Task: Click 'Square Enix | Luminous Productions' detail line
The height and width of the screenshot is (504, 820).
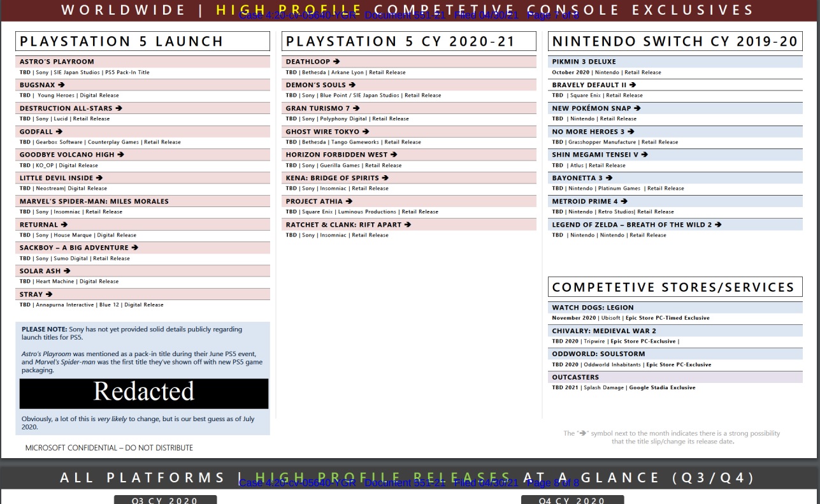Action: coord(362,212)
